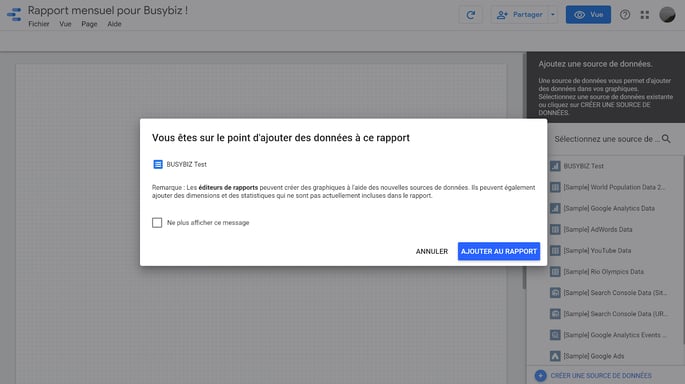Click 'BUSYBIZ Test' label in side panel
The width and height of the screenshot is (685, 384).
click(583, 166)
